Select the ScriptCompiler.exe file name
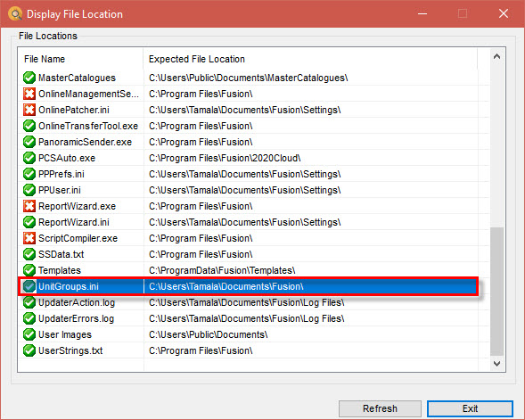525x420 pixels. (78, 238)
